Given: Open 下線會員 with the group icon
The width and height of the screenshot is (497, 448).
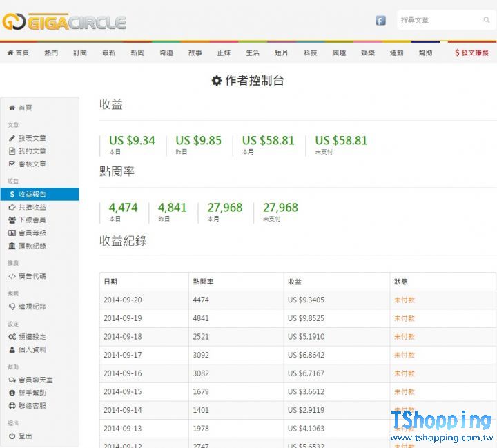Looking at the screenshot, I should click(32, 220).
